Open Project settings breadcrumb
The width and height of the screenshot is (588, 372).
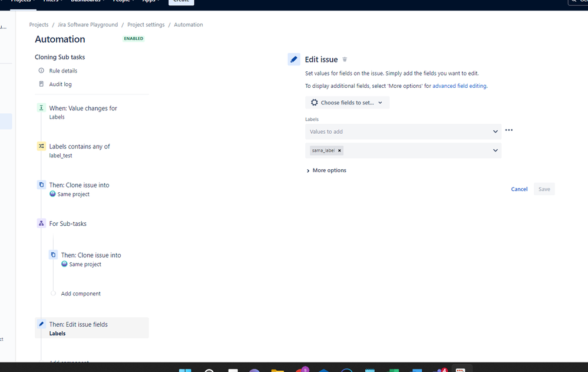point(146,25)
